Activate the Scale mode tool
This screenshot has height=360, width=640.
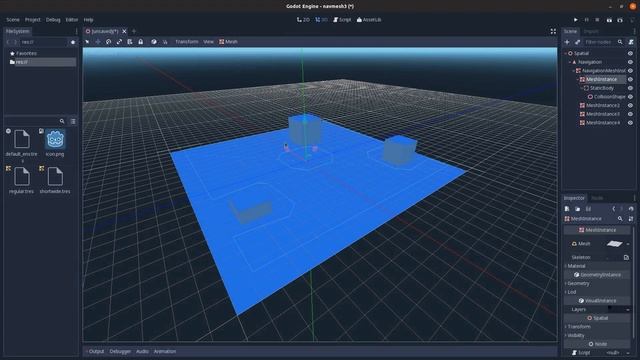tap(119, 42)
